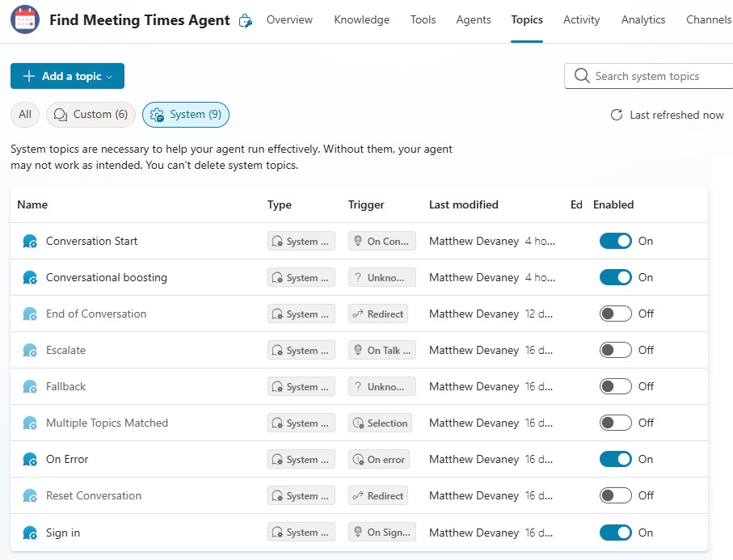The height and width of the screenshot is (560, 733).
Task: Open the Add a topic dropdown
Action: pos(67,76)
